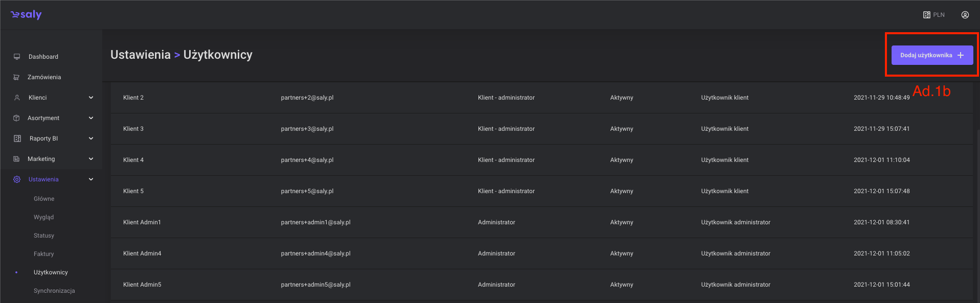
Task: Open the user account profile icon
Action: click(965, 15)
